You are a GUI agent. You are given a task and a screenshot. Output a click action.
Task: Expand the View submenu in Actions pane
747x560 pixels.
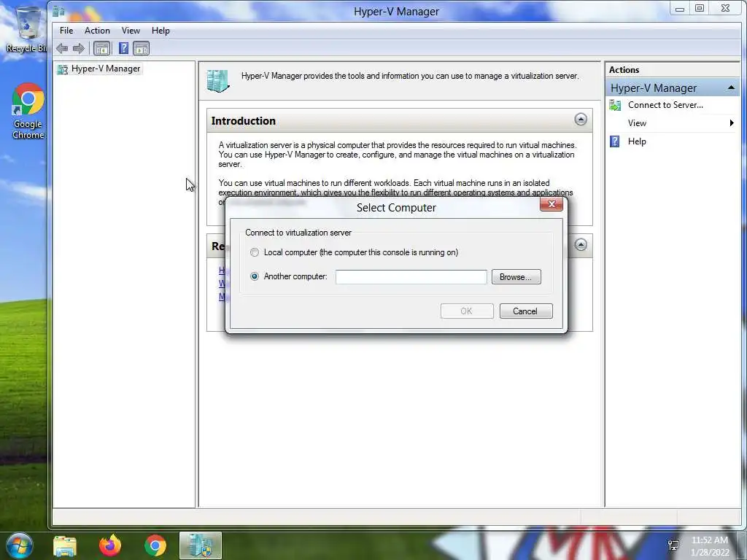click(731, 123)
